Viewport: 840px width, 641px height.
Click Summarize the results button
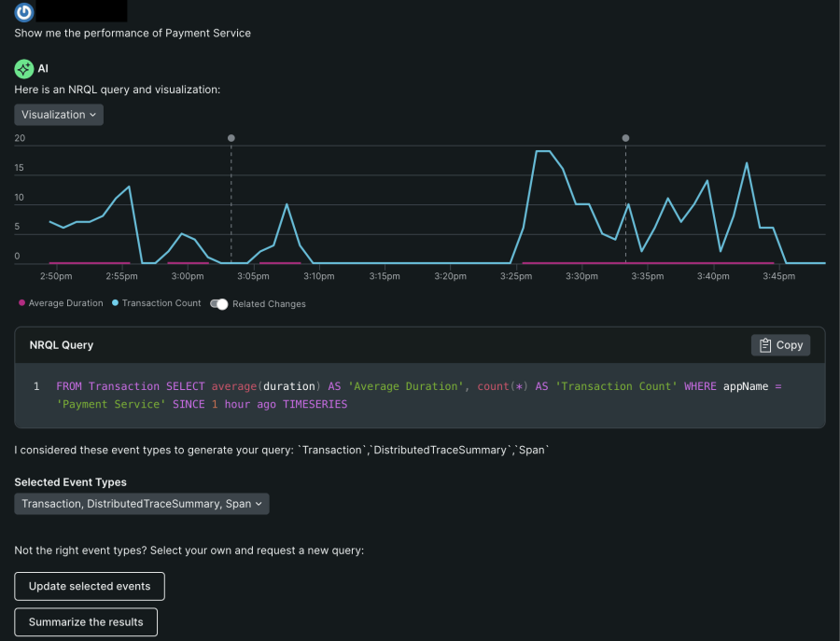[86, 622]
